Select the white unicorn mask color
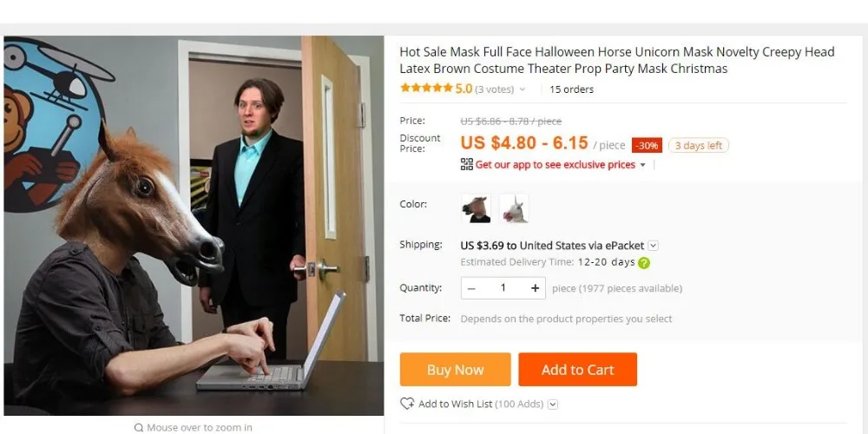Image resolution: width=868 pixels, height=434 pixels. [514, 208]
